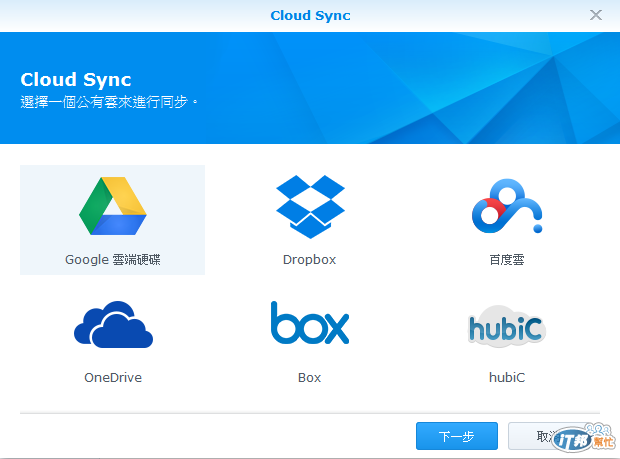Cancel the wizard with 取消 button
Image resolution: width=620 pixels, height=459 pixels.
pos(548,436)
